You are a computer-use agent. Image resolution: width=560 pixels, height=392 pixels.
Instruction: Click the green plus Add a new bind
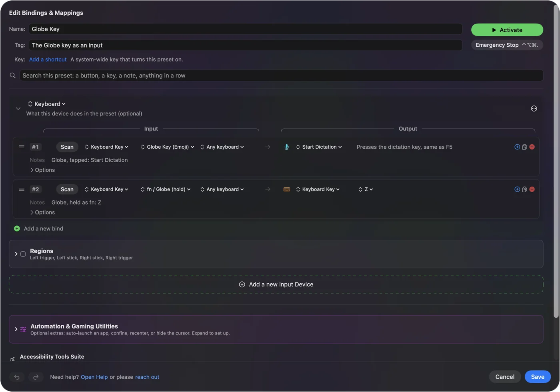17,229
